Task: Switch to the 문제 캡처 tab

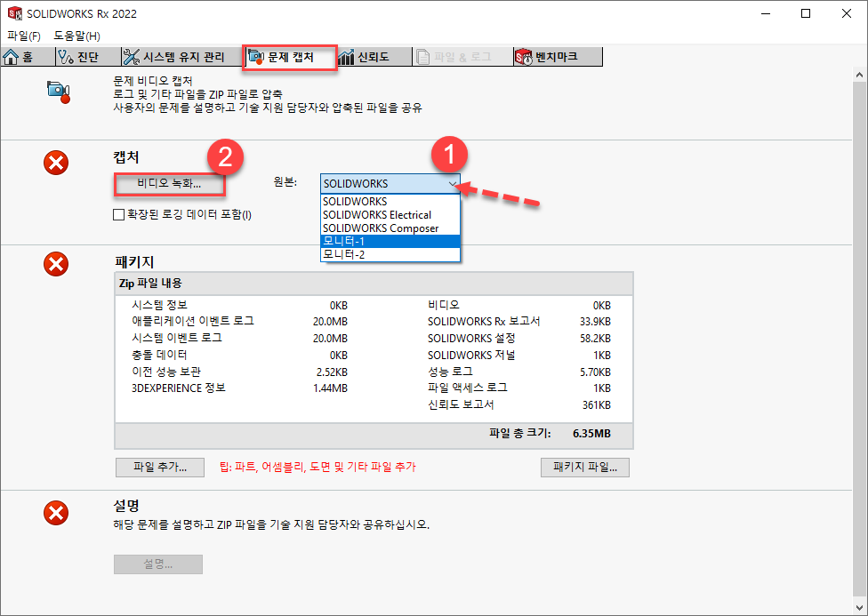Action: click(290, 57)
